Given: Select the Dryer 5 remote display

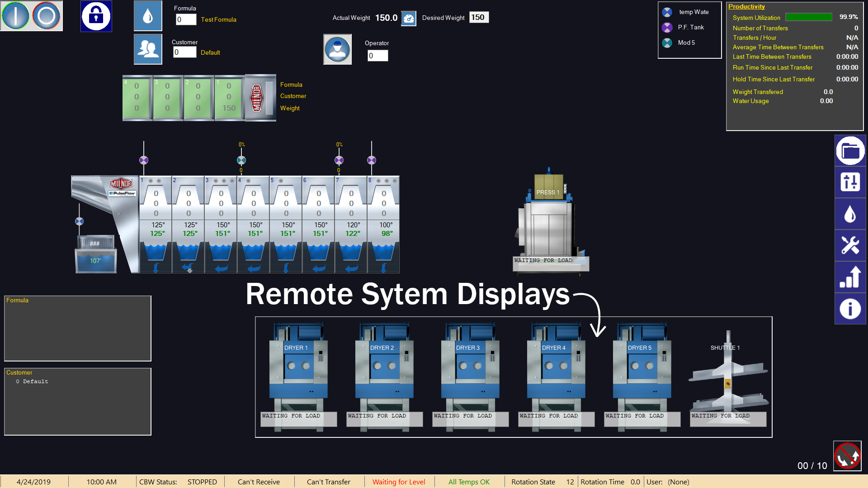Looking at the screenshot, I should pos(642,377).
